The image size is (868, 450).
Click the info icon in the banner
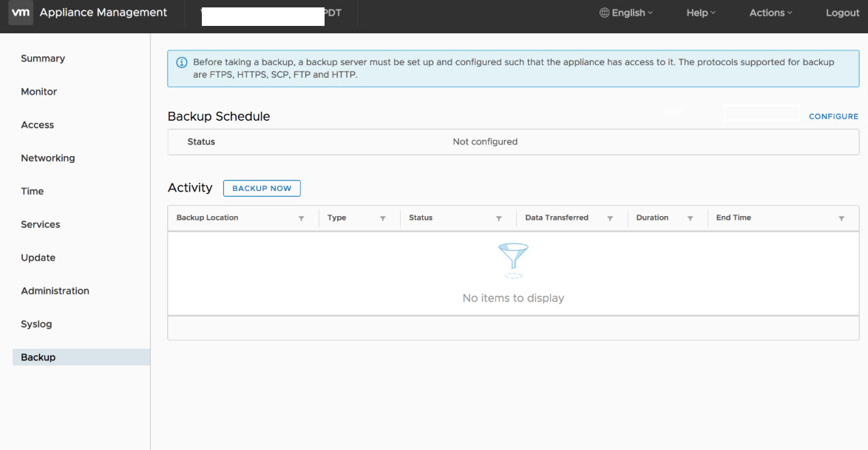click(x=181, y=63)
